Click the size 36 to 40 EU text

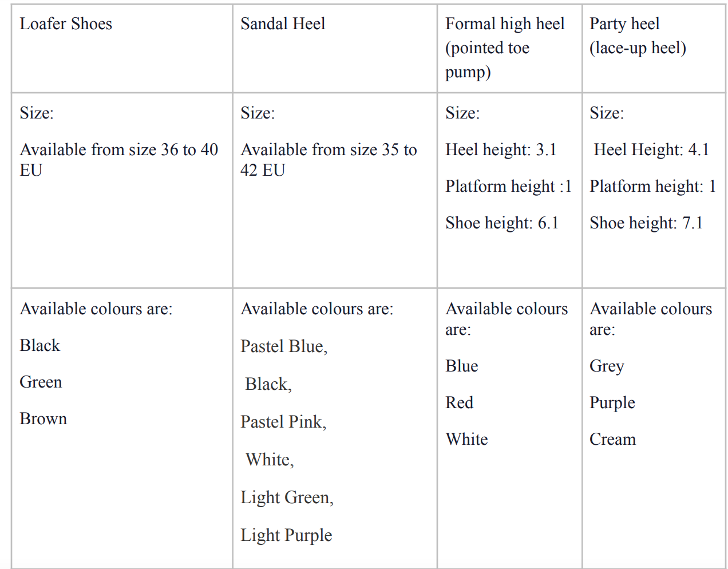119,160
